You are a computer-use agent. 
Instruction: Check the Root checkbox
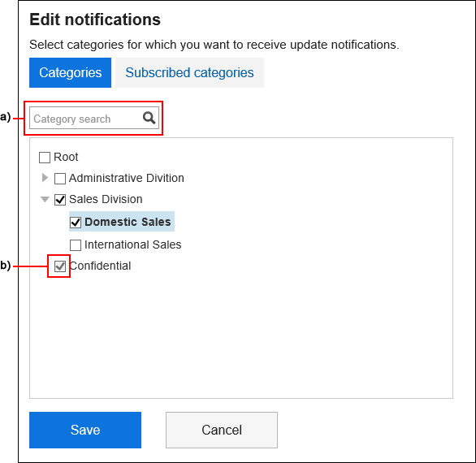tap(45, 158)
